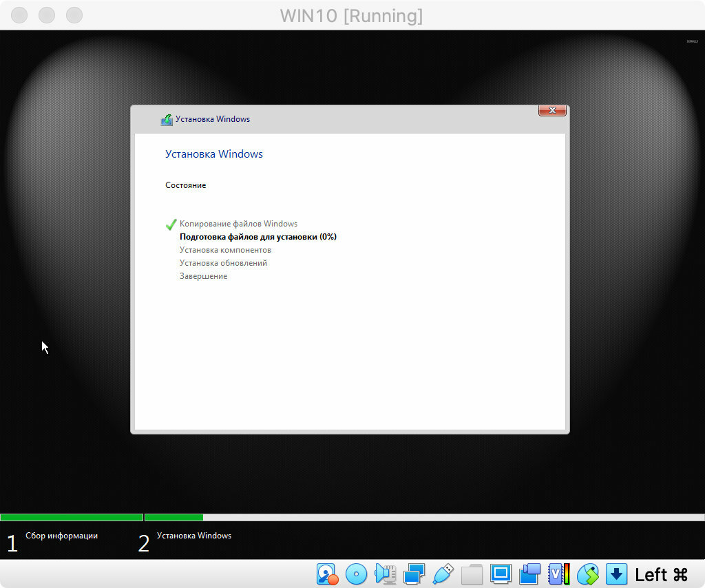This screenshot has height=588, width=705.
Task: Click the macOS minimize window button
Action: tap(47, 15)
